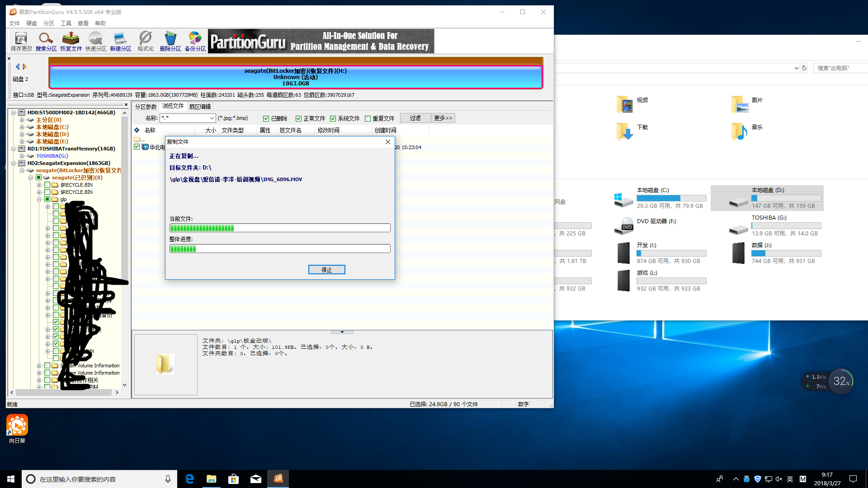This screenshot has height=488, width=868.
Task: Click the Windows taskbar search box
Action: point(99,479)
